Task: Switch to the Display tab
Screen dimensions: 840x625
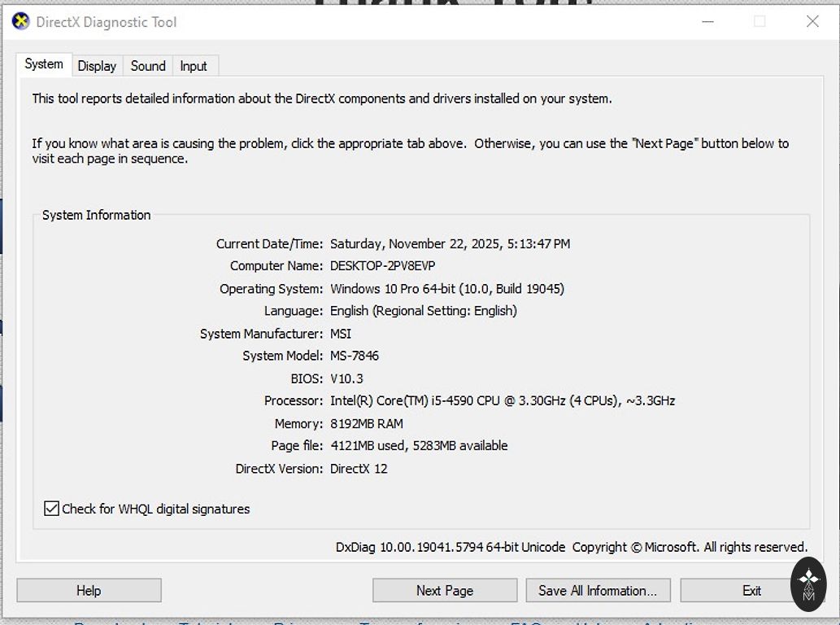Action: pyautogui.click(x=97, y=66)
